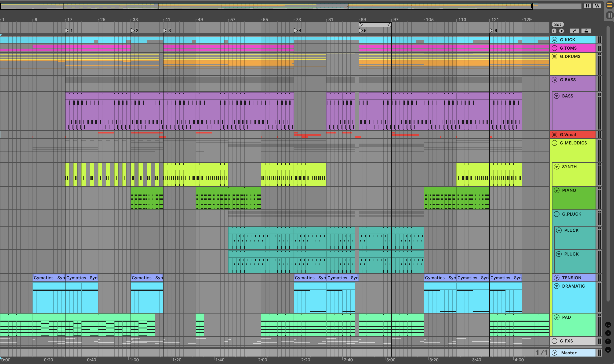Collapse the PAD track
This screenshot has width=614, height=364.
tap(557, 317)
